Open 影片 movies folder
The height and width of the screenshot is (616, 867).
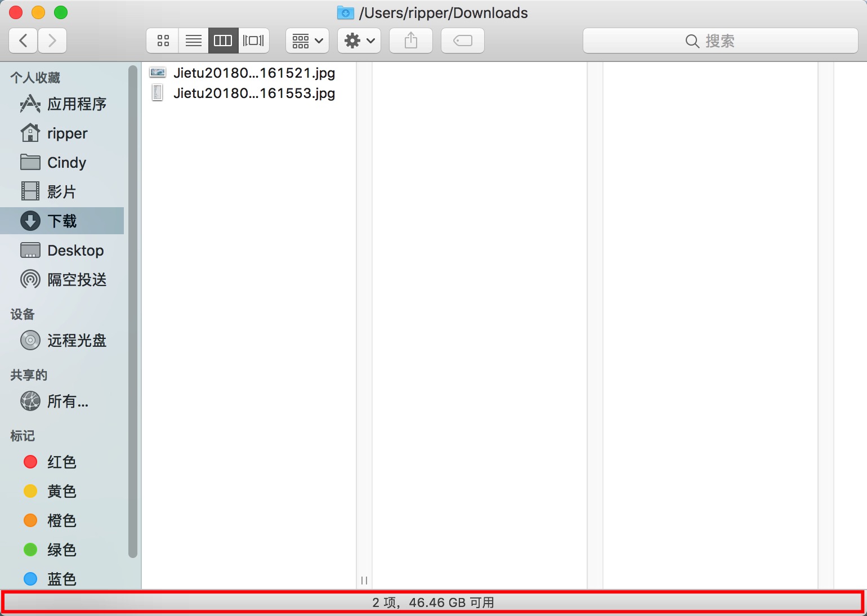(61, 192)
